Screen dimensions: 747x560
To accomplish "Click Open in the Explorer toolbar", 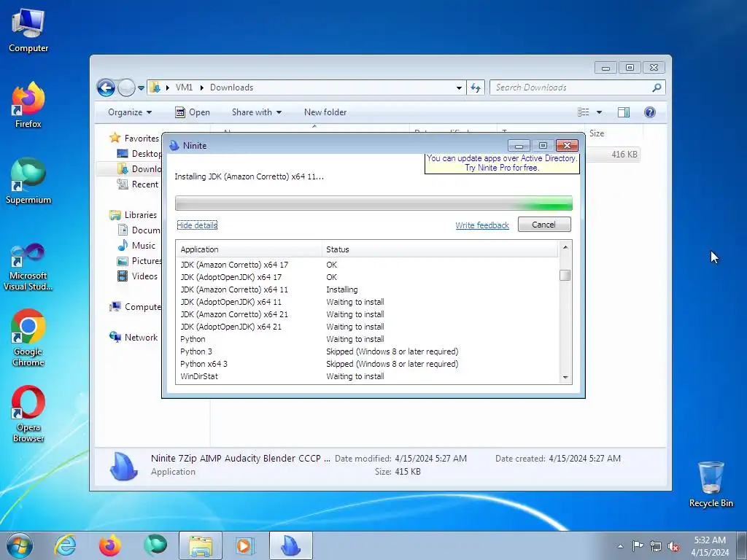I will [193, 112].
